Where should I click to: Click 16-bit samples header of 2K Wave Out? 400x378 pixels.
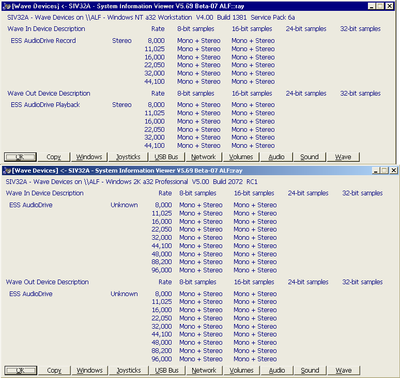[254, 282]
